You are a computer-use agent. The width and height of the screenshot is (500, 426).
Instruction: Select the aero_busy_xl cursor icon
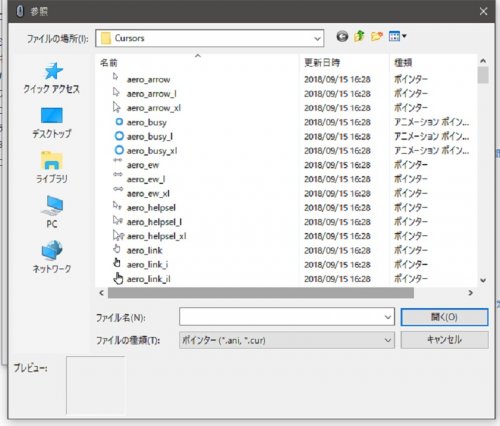(x=119, y=150)
